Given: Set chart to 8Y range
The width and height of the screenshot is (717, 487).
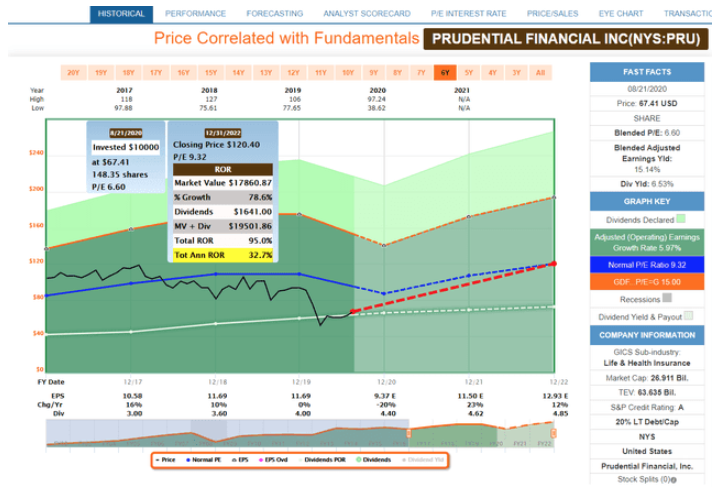Looking at the screenshot, I should coord(397,73).
